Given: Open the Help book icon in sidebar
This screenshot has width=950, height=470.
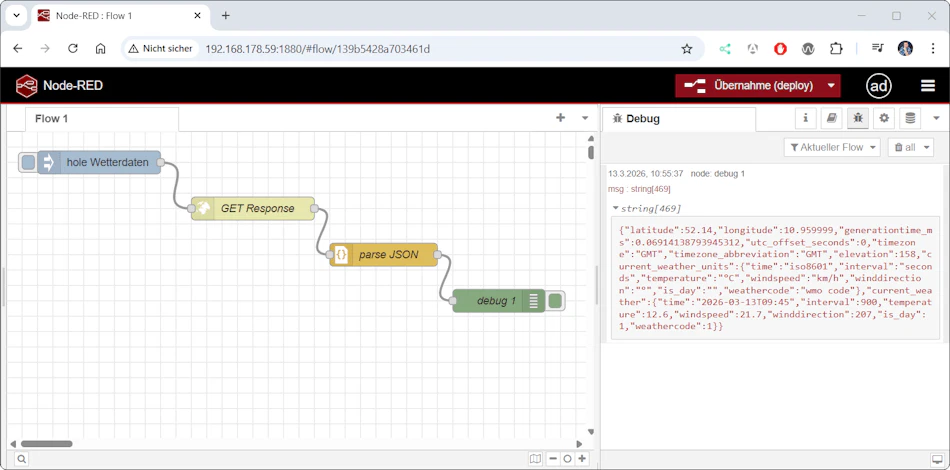Looking at the screenshot, I should pyautogui.click(x=832, y=118).
